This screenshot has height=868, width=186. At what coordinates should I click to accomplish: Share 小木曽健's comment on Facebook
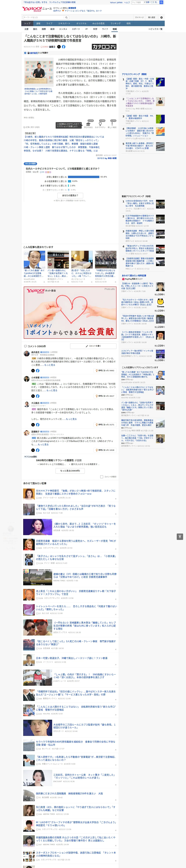(38, 396)
